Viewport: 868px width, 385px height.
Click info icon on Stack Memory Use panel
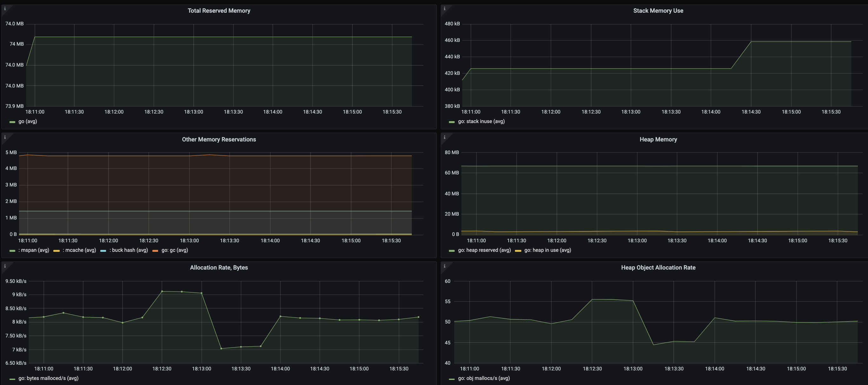point(444,9)
